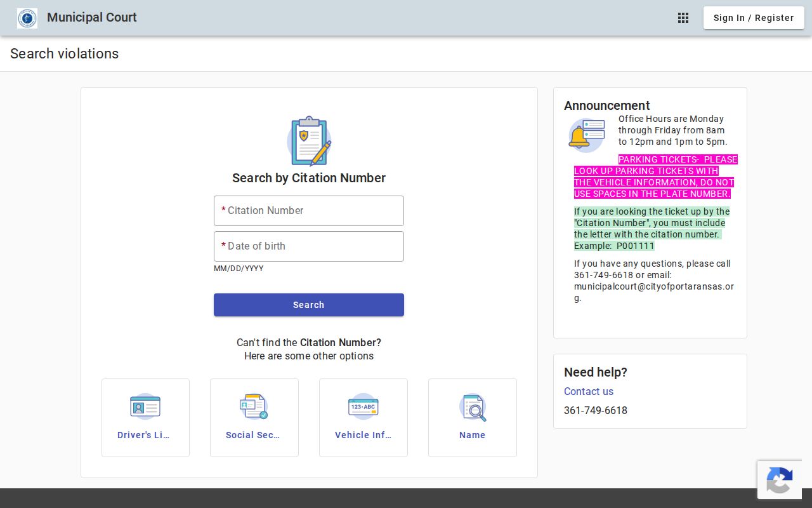The height and width of the screenshot is (508, 812).
Task: Click the Office Hours announcement text
Action: [x=673, y=130]
